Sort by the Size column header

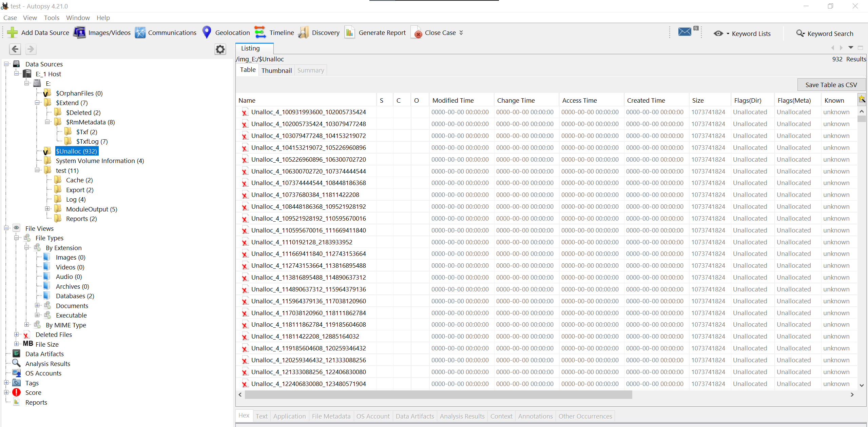710,100
